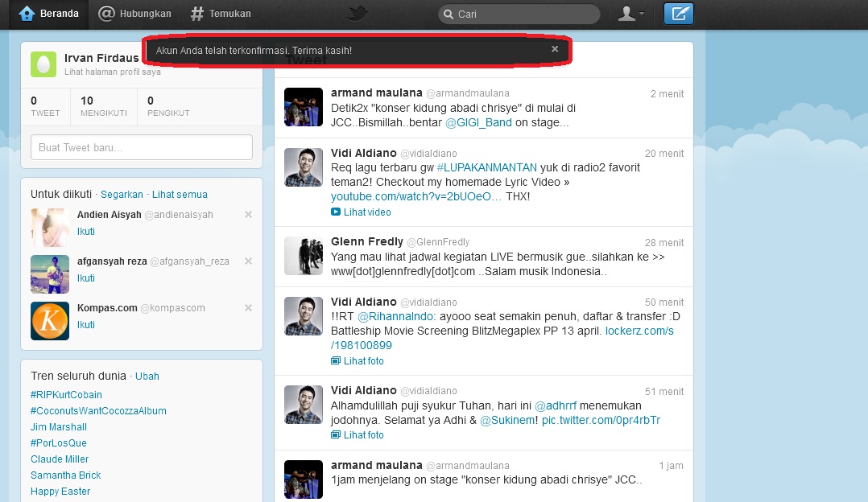868x502 pixels.
Task: Open the compose new Tweet icon
Action: pyautogui.click(x=677, y=13)
